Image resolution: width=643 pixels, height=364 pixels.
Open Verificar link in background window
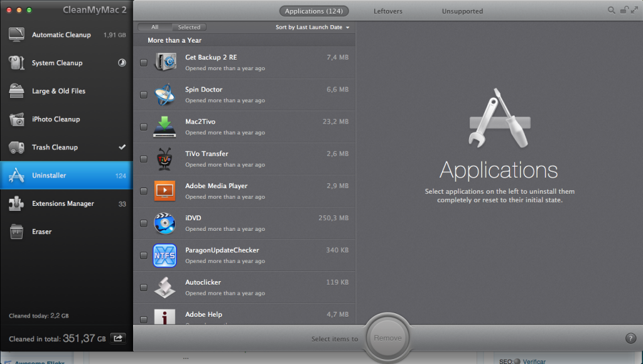534,361
